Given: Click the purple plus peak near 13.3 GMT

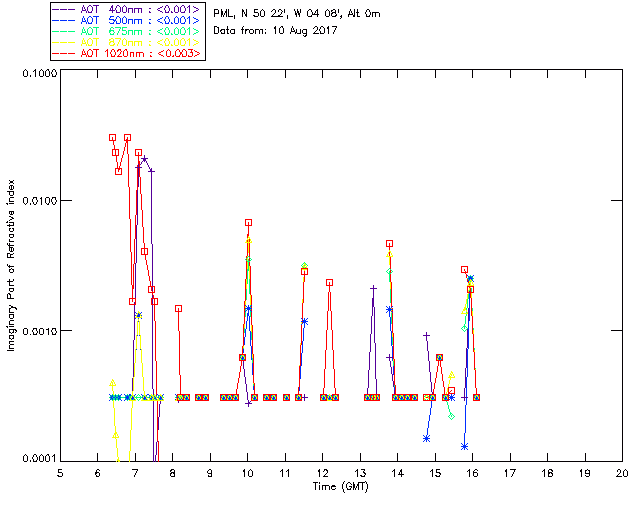Looking at the screenshot, I should 373,288.
